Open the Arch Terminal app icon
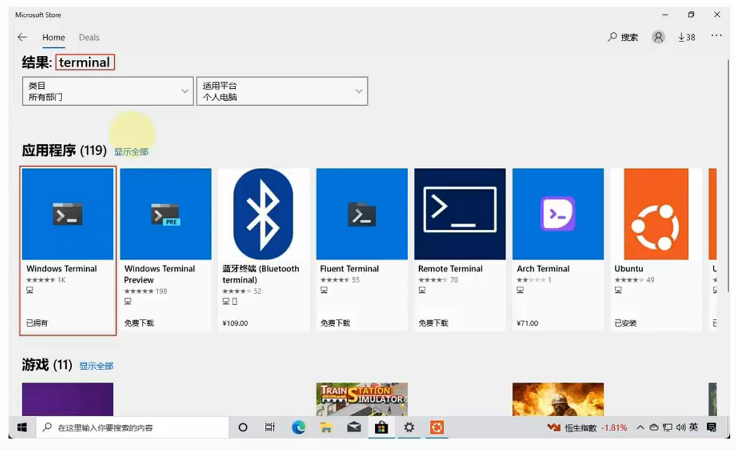Viewport: 736px width, 450px height. click(x=558, y=214)
